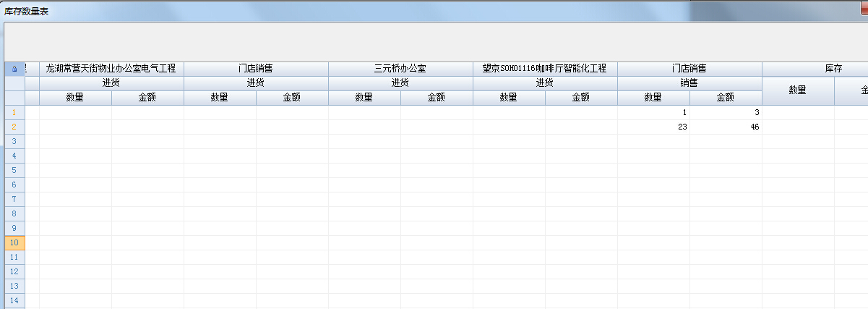Viewport: 868px width, 309px height.
Task: Click 金额 header under the 销售 group
Action: click(x=726, y=98)
